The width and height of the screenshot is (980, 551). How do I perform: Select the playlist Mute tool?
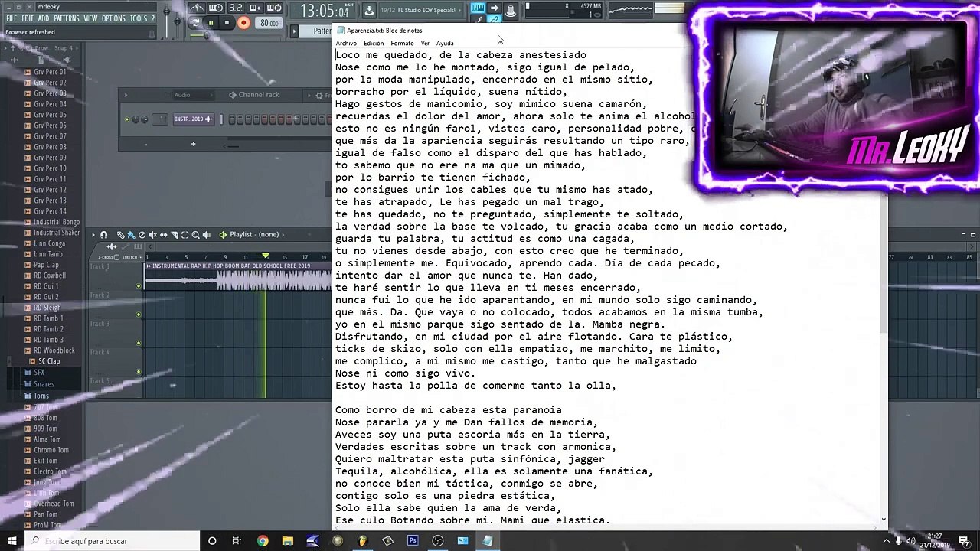pyautogui.click(x=152, y=235)
